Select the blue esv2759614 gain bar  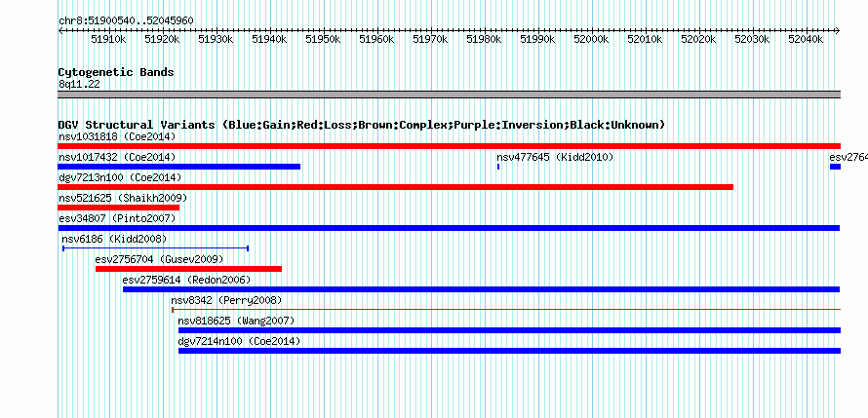(x=482, y=289)
